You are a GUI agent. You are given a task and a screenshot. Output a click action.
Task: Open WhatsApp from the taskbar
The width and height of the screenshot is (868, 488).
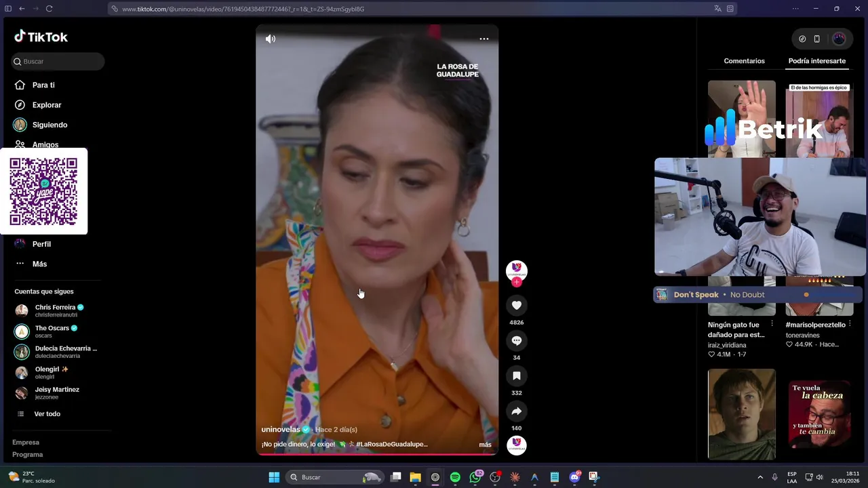coord(475,477)
